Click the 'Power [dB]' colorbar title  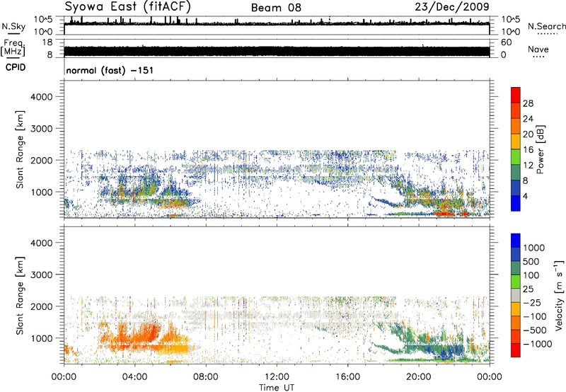pos(540,149)
